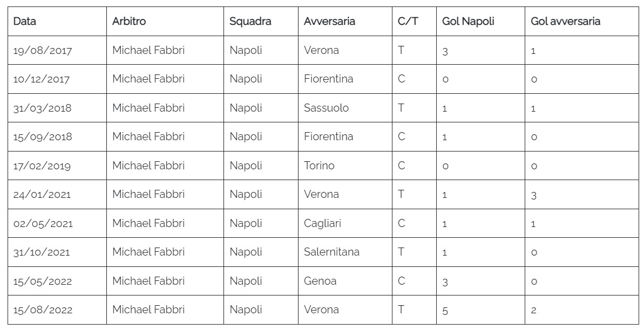
Task: Select the Sassuolo opponent cell
Action: (326, 108)
